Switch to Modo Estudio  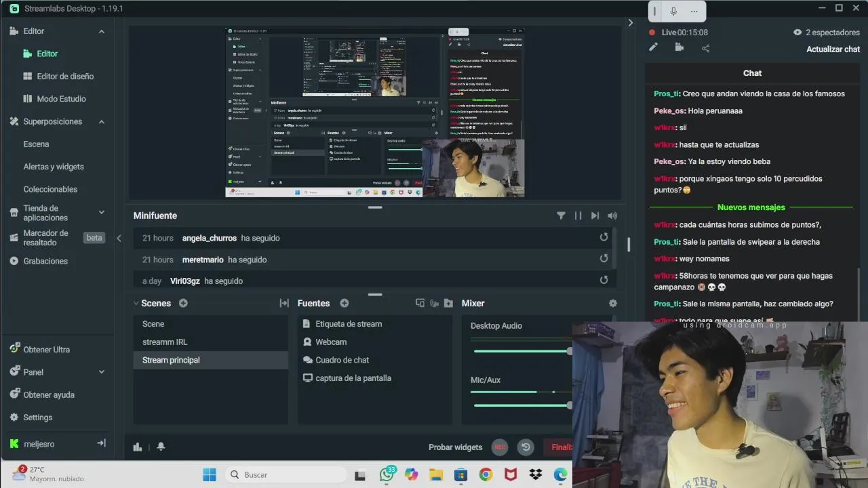54,98
